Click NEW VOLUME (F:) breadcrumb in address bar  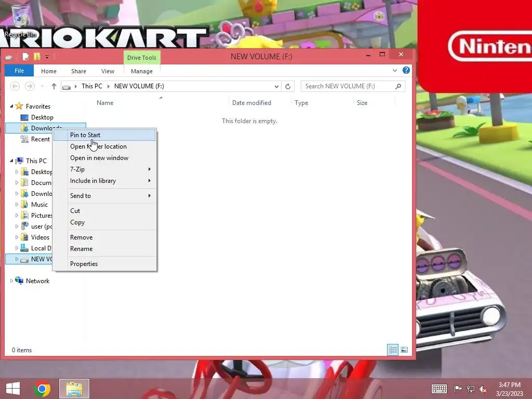[139, 86]
